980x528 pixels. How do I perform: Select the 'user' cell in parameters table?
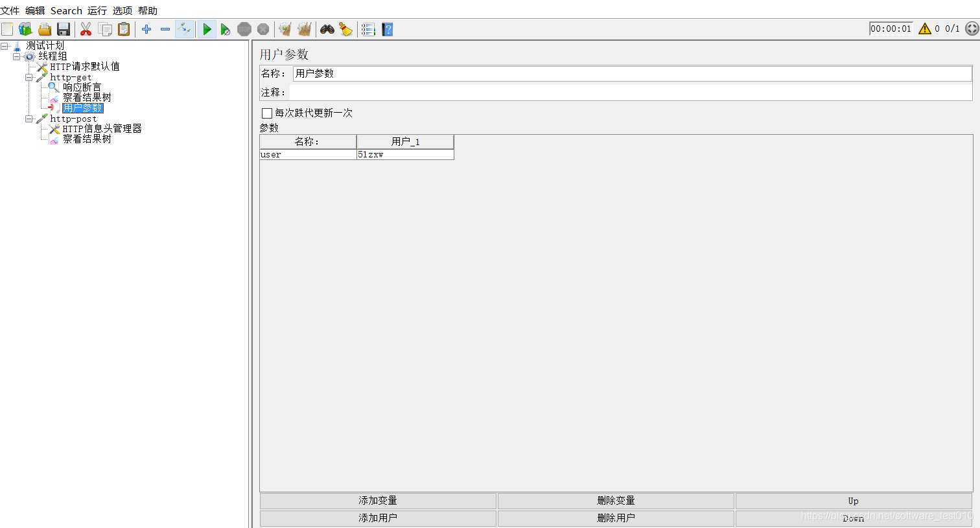(x=308, y=155)
